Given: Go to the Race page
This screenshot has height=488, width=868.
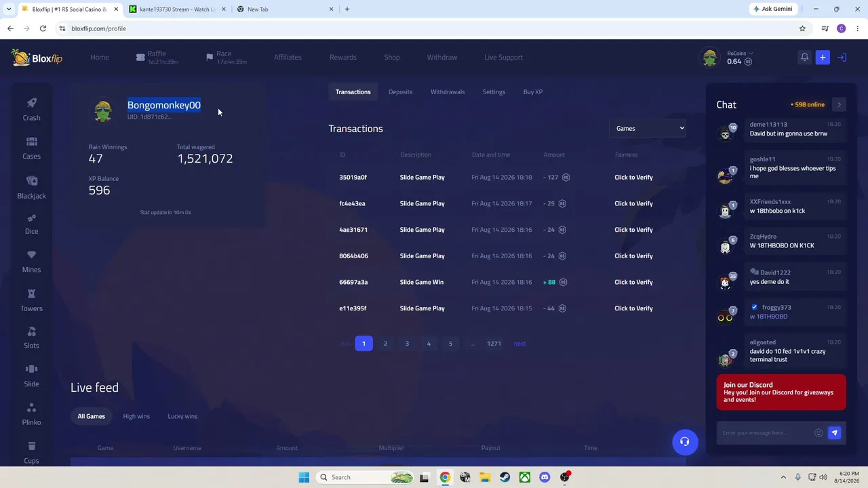Looking at the screenshot, I should tap(226, 58).
